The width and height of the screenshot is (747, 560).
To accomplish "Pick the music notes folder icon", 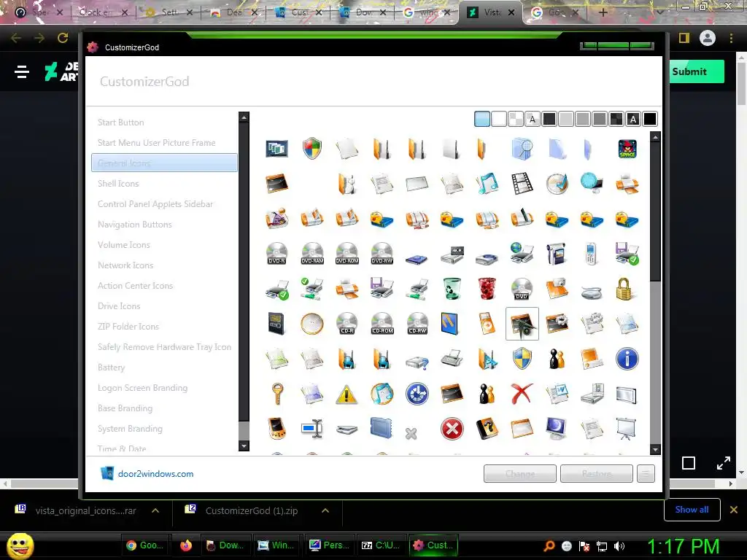I will [x=487, y=183].
